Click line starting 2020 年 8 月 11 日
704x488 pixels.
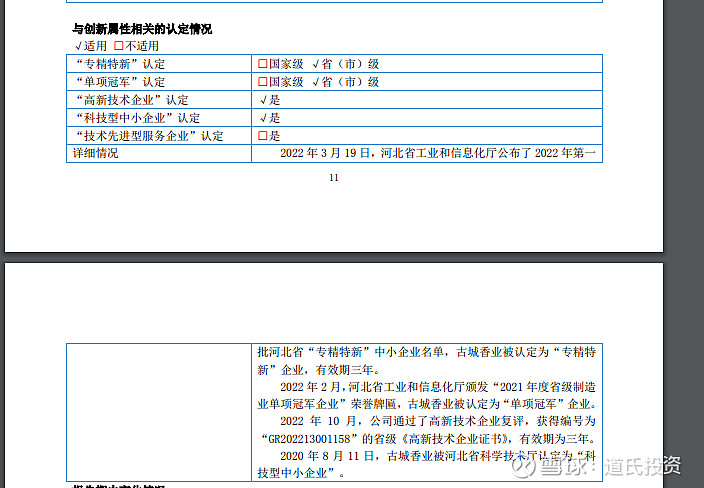[438, 456]
